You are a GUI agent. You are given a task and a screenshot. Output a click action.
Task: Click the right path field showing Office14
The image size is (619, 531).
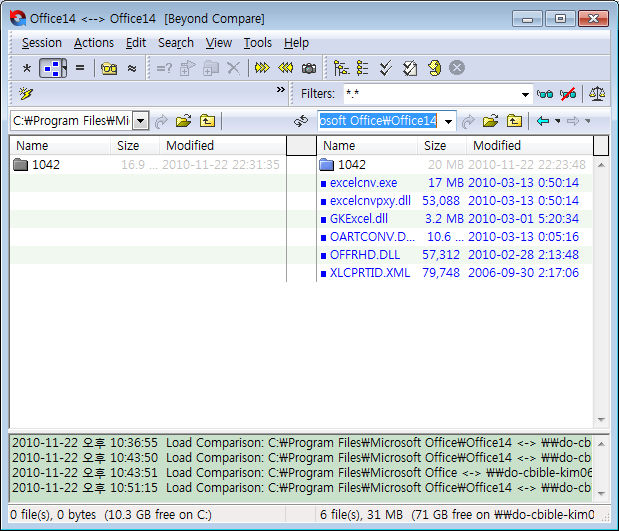click(x=378, y=120)
